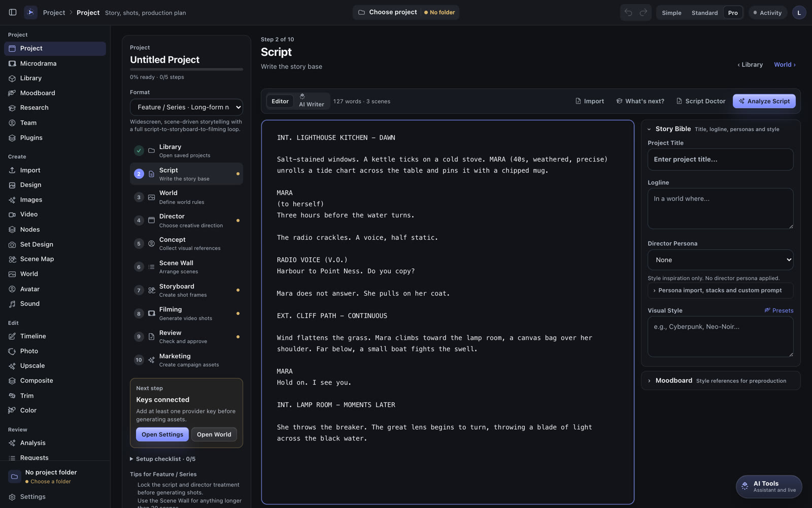
Task: Click the redo arrow icon
Action: click(643, 13)
